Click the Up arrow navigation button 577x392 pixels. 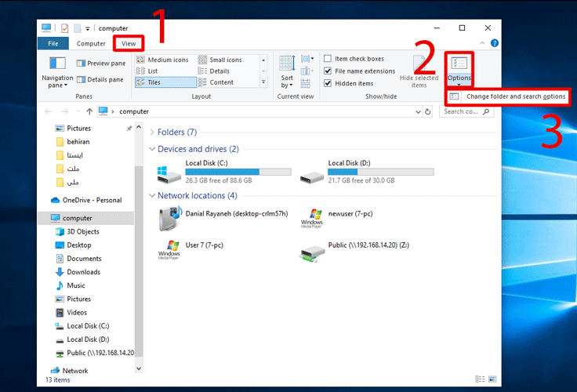pyautogui.click(x=89, y=111)
